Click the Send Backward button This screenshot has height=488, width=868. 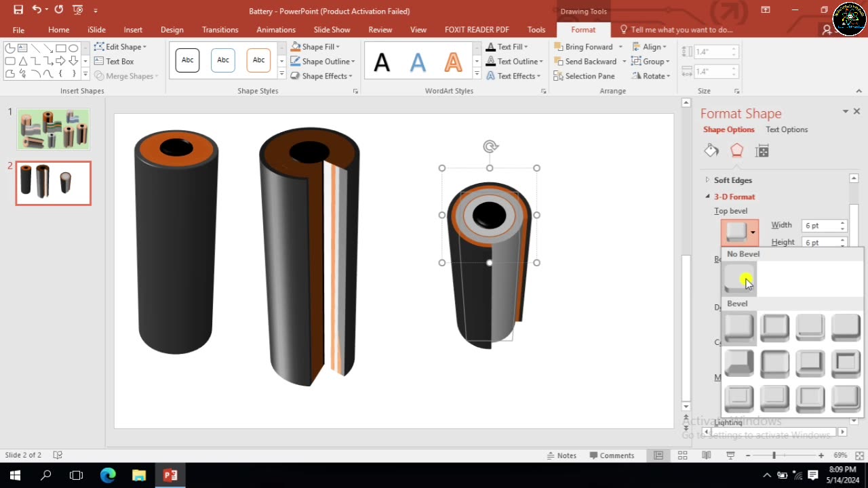pos(585,61)
